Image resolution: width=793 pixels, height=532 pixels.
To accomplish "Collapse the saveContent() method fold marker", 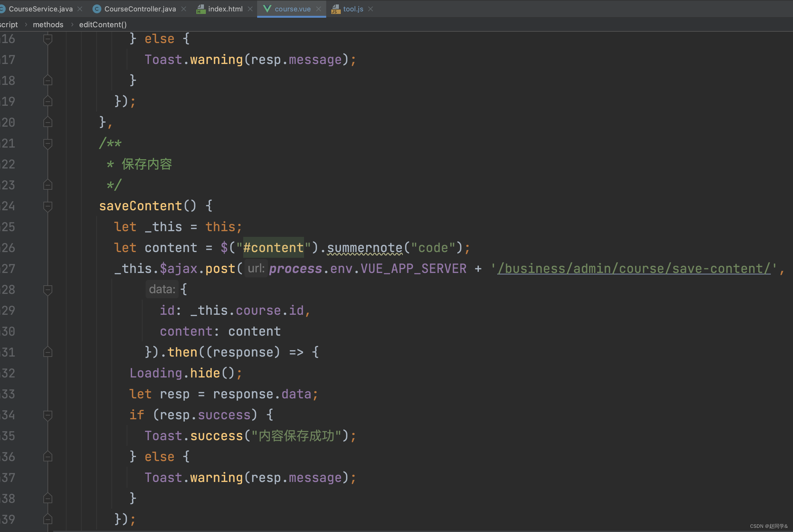I will 48,206.
